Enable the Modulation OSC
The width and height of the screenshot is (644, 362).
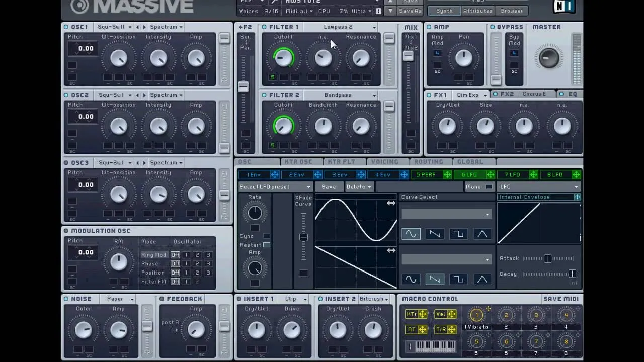coord(66,231)
